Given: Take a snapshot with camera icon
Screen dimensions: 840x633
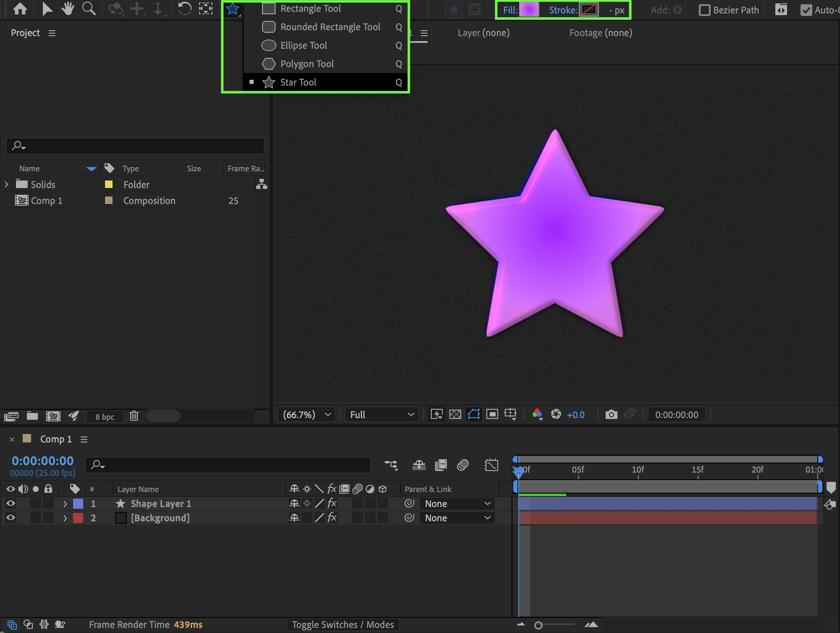Looking at the screenshot, I should coord(611,415).
